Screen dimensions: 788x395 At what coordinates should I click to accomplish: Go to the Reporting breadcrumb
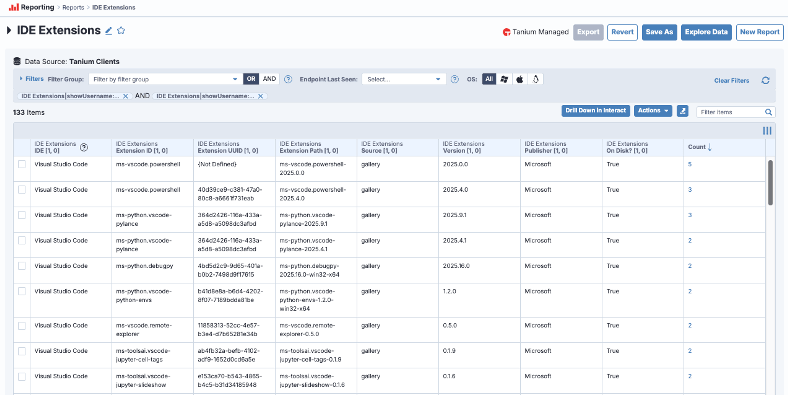(x=37, y=8)
